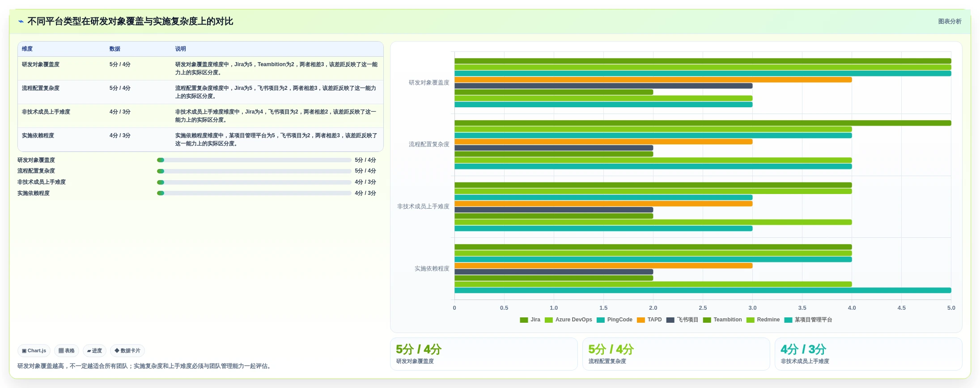The image size is (980, 388).
Task: Toggle the Teambition legend entry
Action: pos(722,320)
